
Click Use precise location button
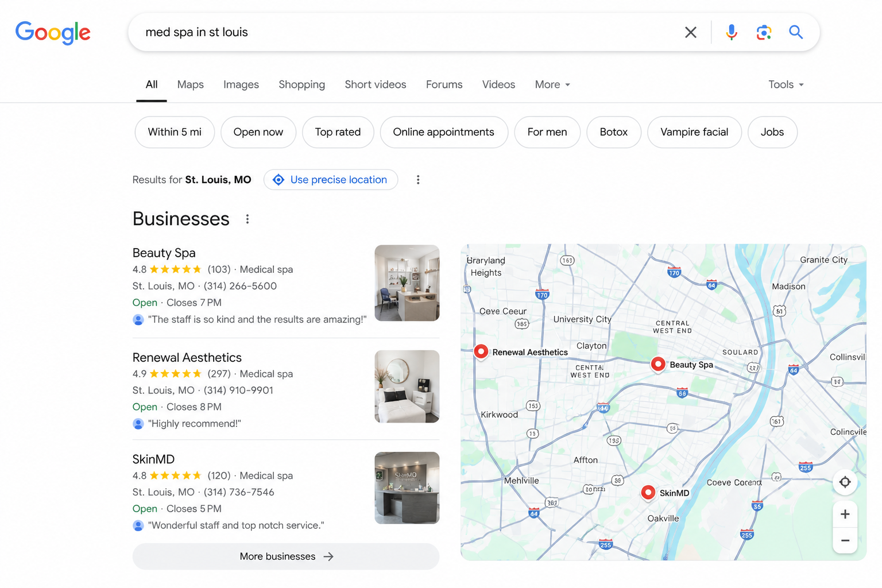tap(331, 180)
